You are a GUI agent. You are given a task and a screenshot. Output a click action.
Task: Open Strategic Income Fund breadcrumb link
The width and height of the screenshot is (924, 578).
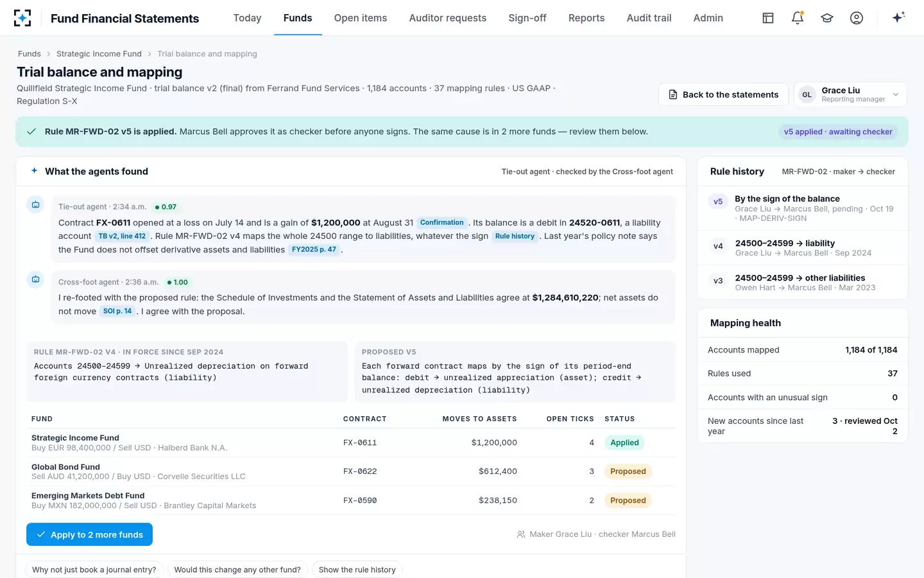pos(99,54)
